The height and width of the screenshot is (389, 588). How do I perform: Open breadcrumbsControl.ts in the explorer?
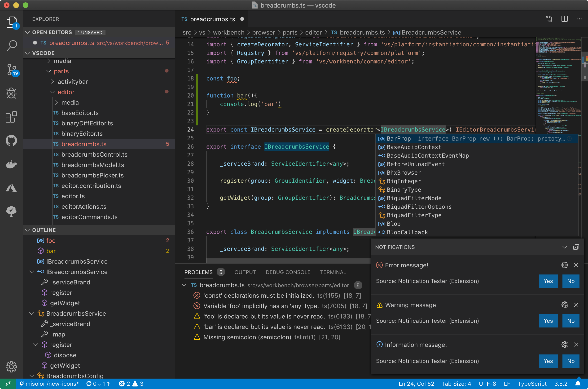click(94, 155)
